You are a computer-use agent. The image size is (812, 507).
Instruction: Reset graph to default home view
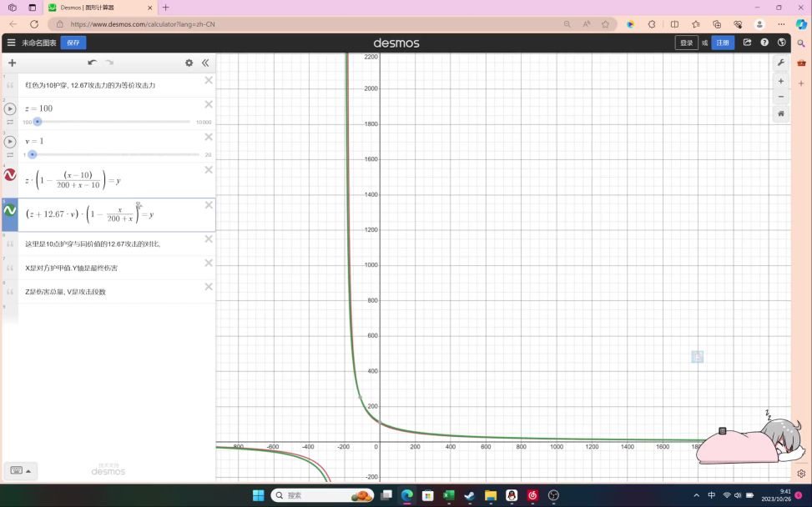(780, 113)
